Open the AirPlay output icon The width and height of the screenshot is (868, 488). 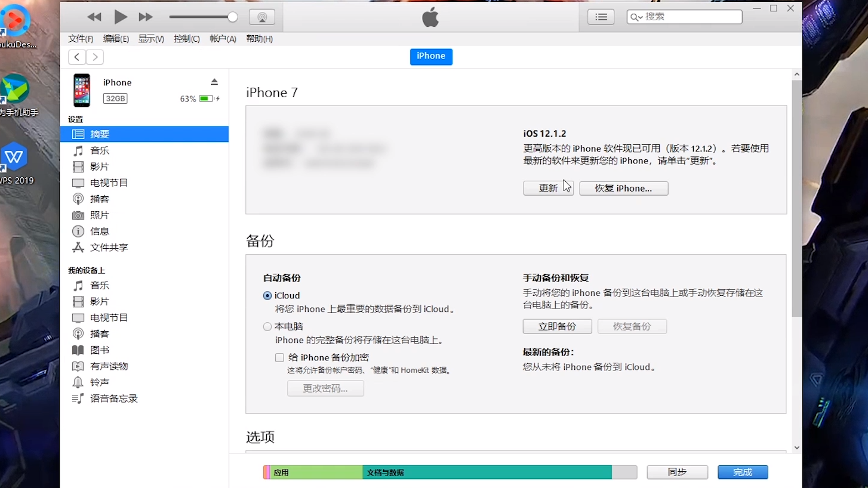tap(261, 17)
